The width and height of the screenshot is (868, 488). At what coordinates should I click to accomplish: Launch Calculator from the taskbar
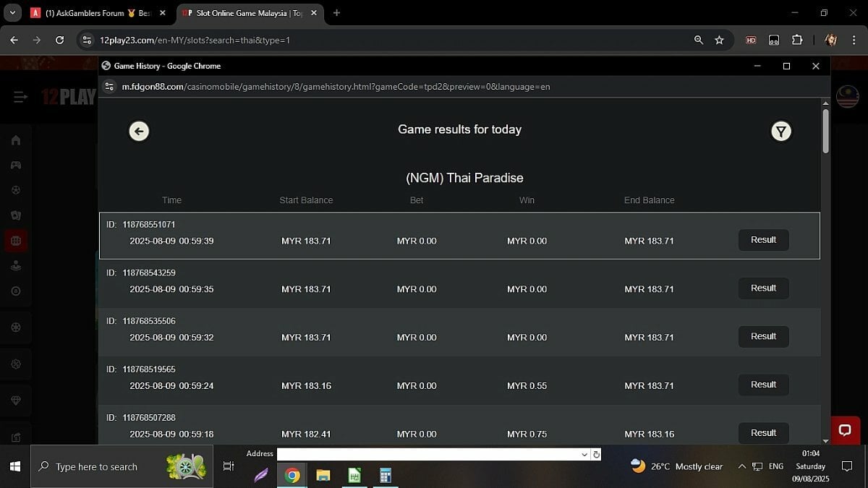point(386,475)
